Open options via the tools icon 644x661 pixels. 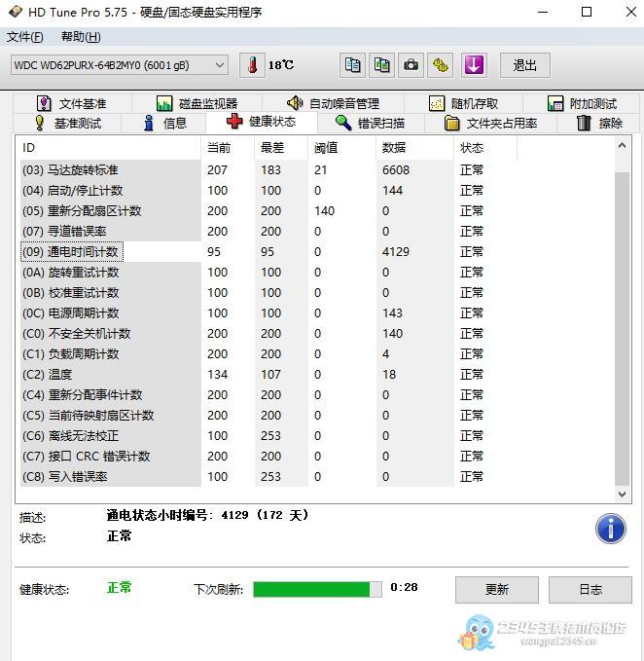(x=442, y=65)
